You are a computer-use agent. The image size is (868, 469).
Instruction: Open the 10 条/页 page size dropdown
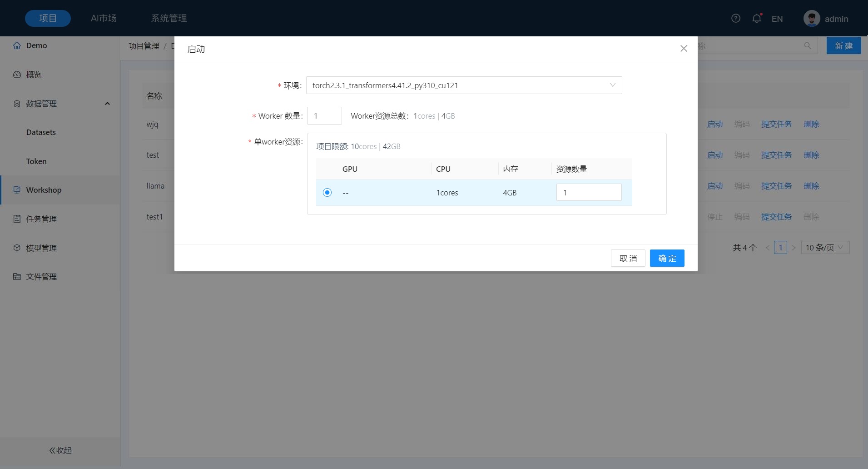(824, 248)
